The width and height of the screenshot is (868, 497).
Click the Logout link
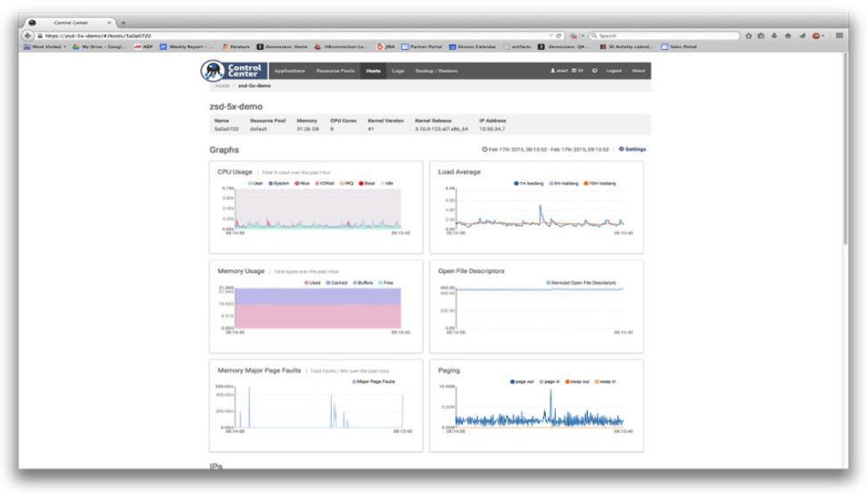click(614, 70)
